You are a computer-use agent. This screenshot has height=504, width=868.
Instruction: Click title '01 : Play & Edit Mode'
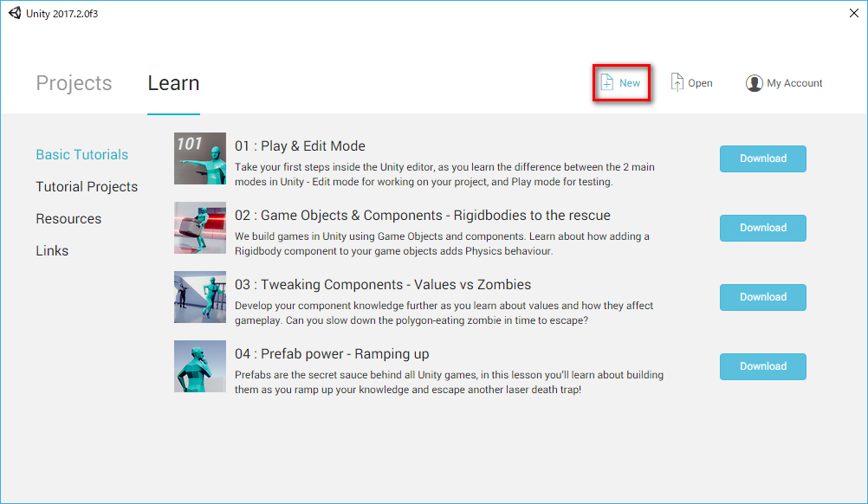(x=300, y=146)
